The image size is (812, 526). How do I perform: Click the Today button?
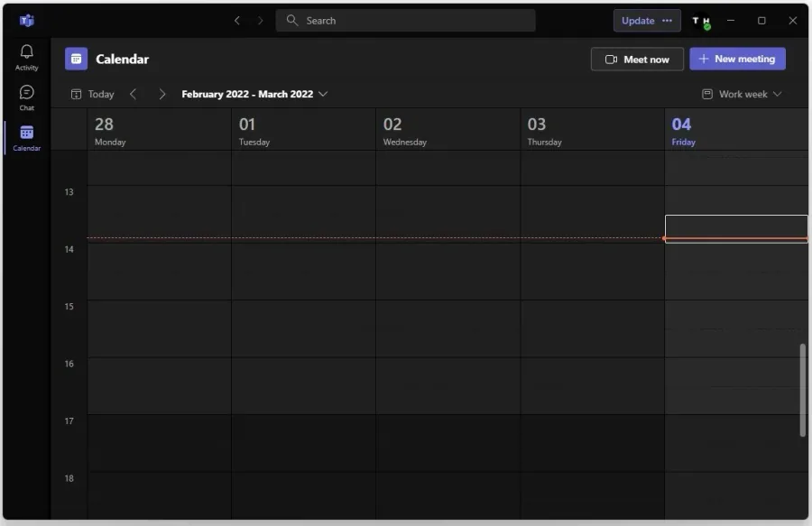pyautogui.click(x=93, y=94)
